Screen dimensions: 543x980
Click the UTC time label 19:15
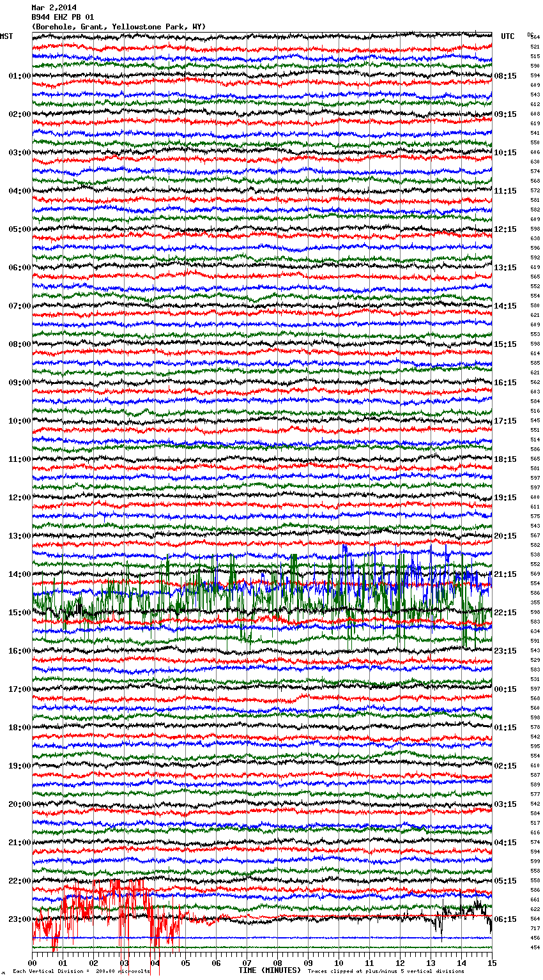coord(505,498)
